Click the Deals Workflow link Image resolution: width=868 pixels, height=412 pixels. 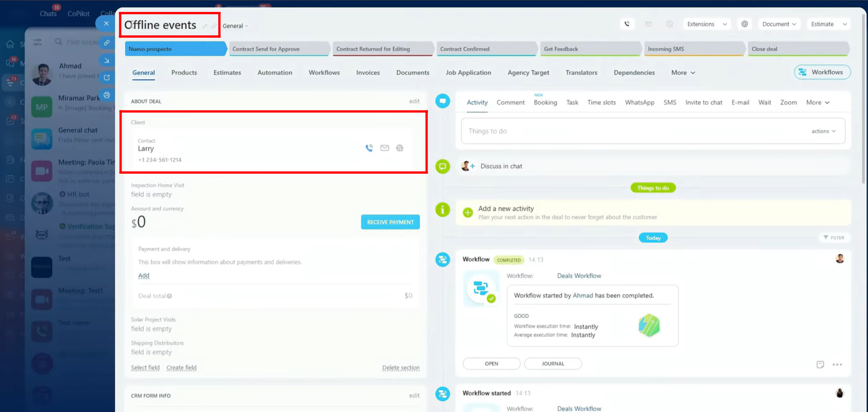point(579,276)
